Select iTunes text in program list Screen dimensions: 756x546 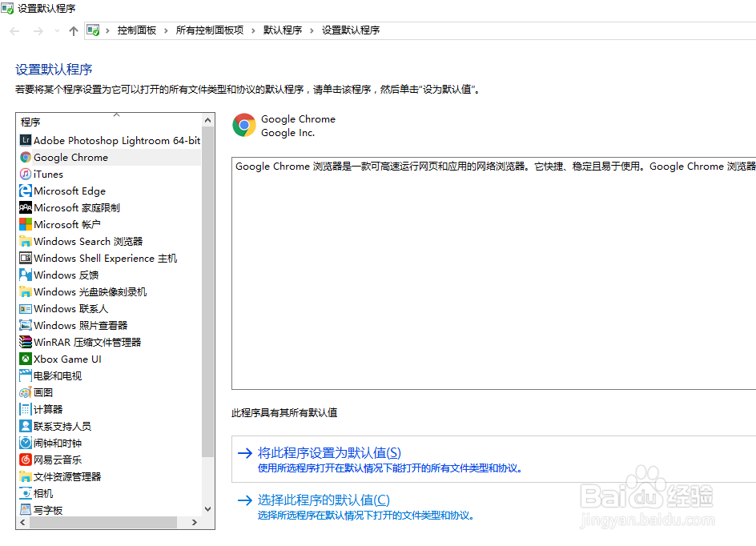(x=48, y=174)
